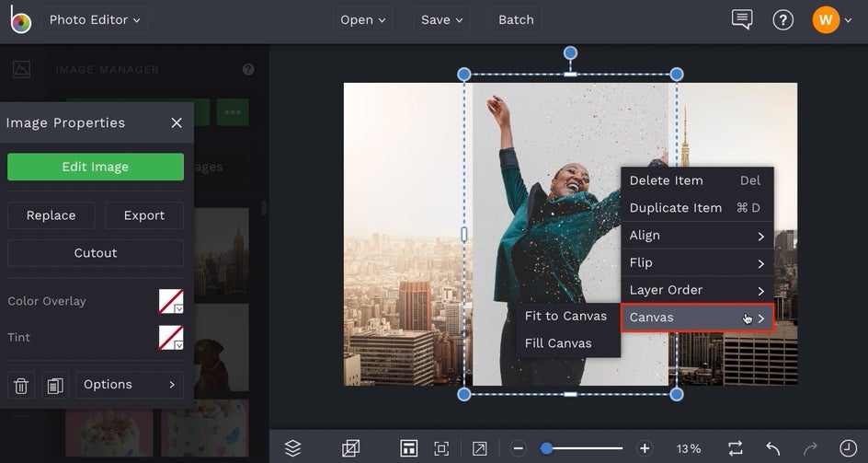The image size is (868, 463).
Task: Expand the Save dropdown menu
Action: [441, 20]
